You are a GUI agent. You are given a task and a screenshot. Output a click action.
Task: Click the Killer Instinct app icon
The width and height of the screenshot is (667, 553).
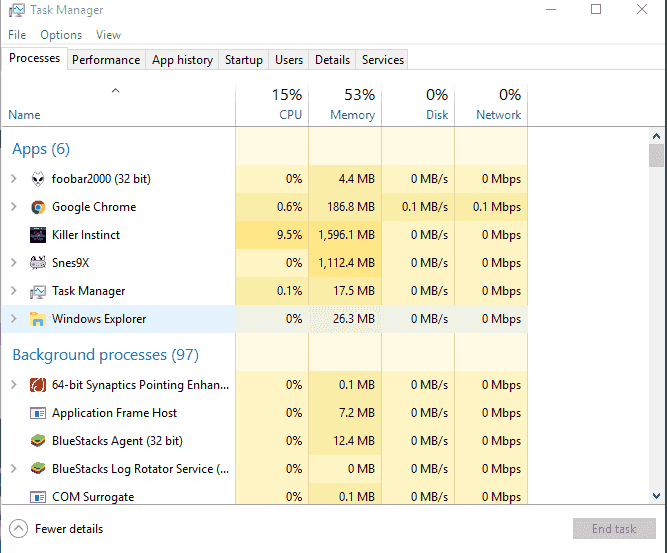point(38,235)
